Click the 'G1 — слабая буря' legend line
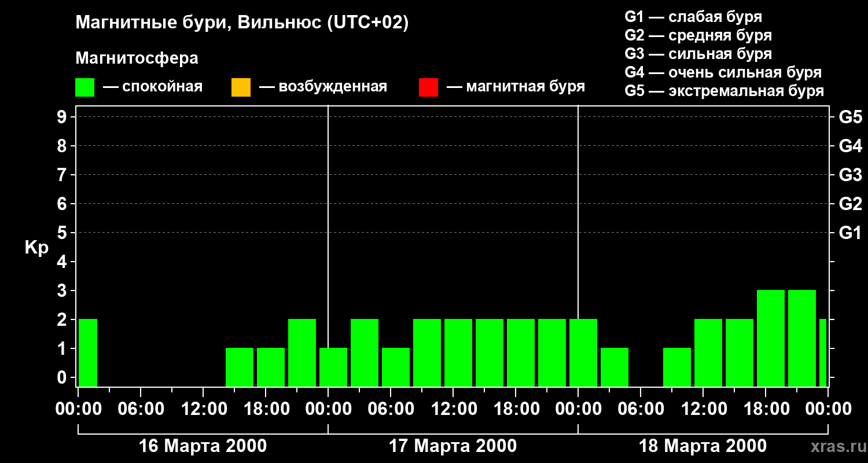 (x=693, y=17)
